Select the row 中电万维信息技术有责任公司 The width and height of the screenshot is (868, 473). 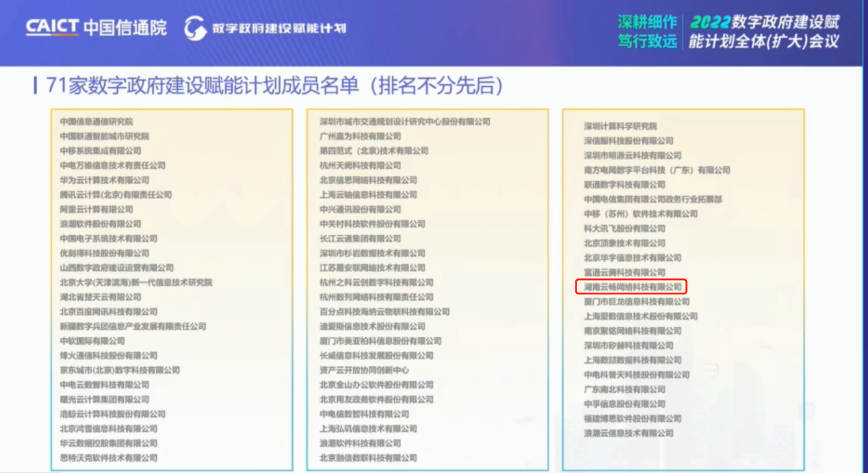pyautogui.click(x=113, y=166)
